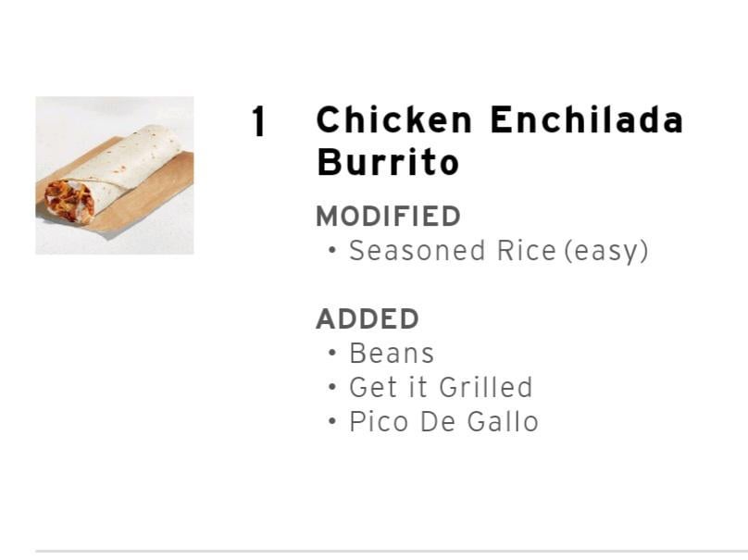Click the bullet beside Seasoned Rice
This screenshot has width=748, height=560.
coord(331,251)
